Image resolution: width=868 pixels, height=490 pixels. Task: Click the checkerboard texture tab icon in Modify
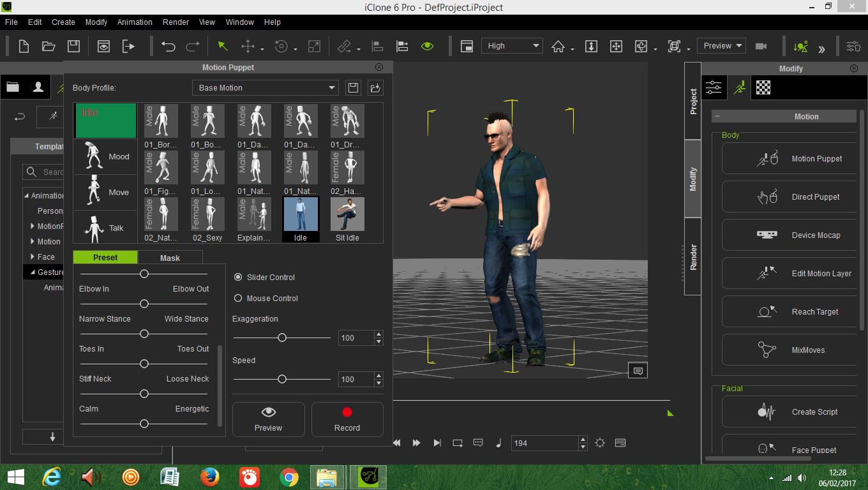coord(763,87)
